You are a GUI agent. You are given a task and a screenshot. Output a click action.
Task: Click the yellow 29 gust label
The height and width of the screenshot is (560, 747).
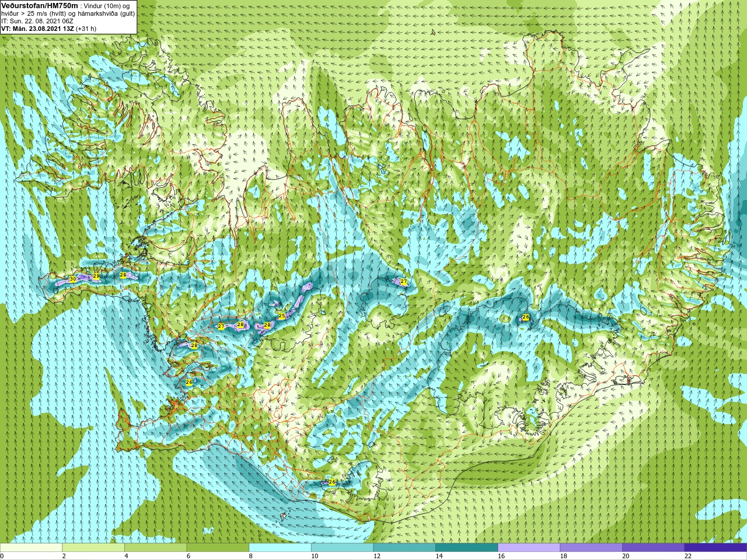pyautogui.click(x=96, y=276)
